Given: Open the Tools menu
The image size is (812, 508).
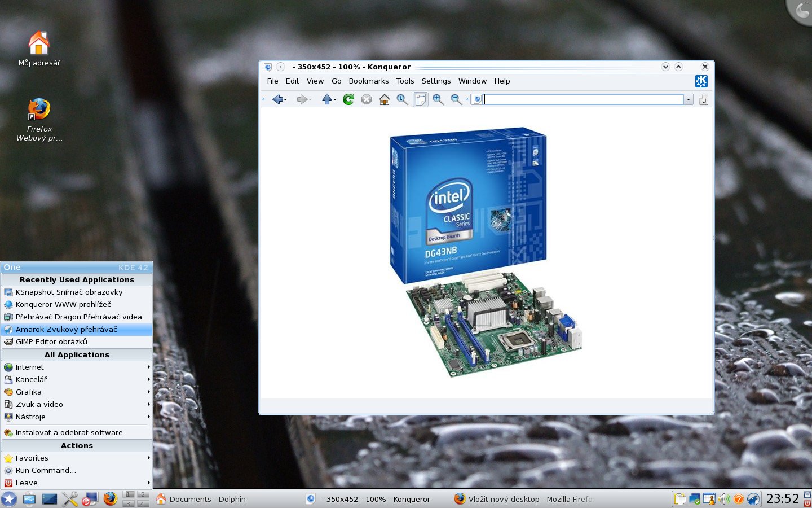Looking at the screenshot, I should coord(405,81).
